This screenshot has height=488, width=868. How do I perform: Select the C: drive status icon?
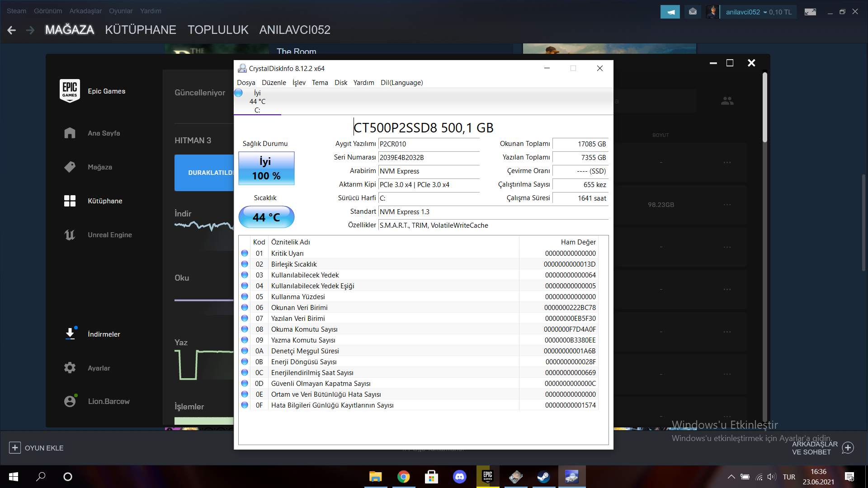239,93
